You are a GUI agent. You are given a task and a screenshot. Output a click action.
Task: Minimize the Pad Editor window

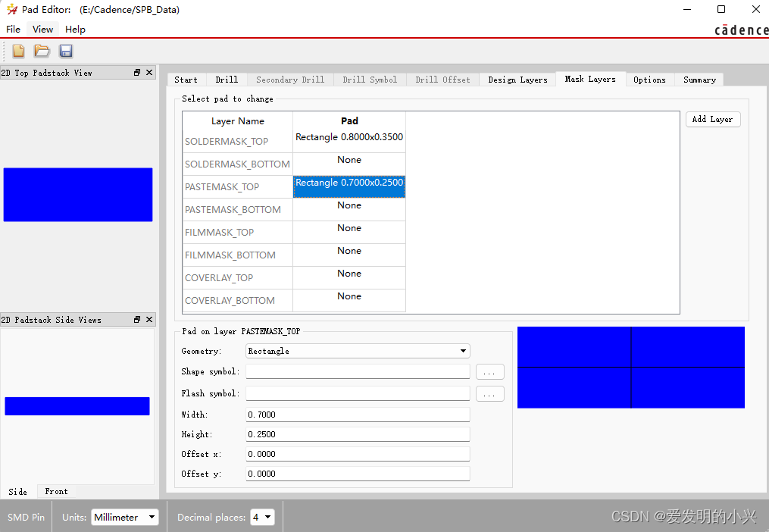coord(687,9)
